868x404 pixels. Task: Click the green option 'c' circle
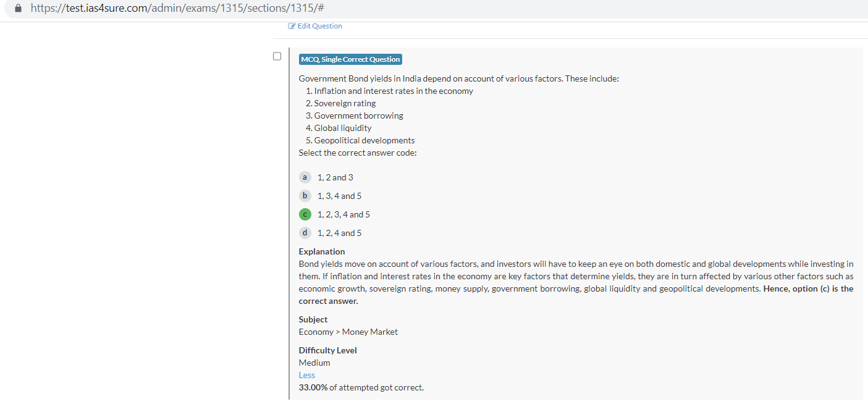click(305, 214)
